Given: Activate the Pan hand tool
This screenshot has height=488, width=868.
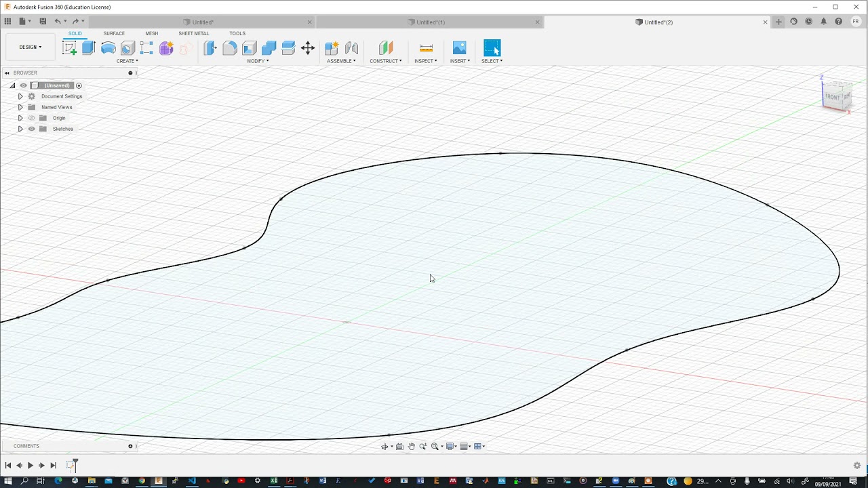Looking at the screenshot, I should pos(411,446).
